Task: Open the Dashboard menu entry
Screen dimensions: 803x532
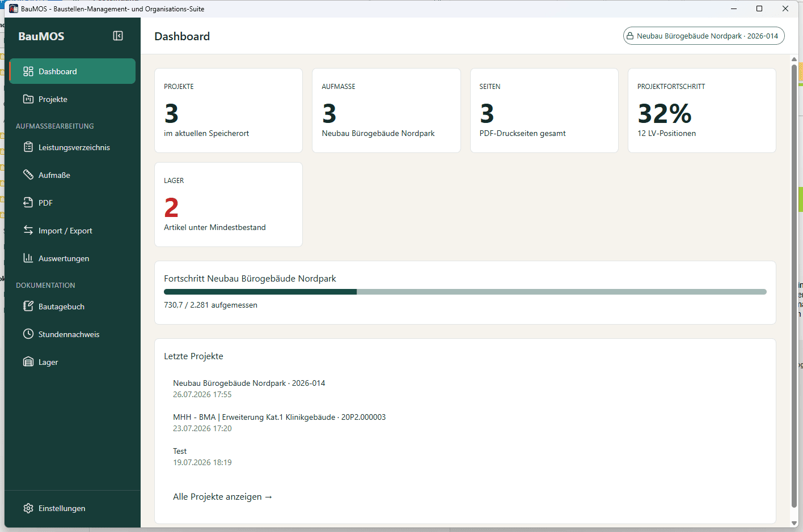Action: 72,71
